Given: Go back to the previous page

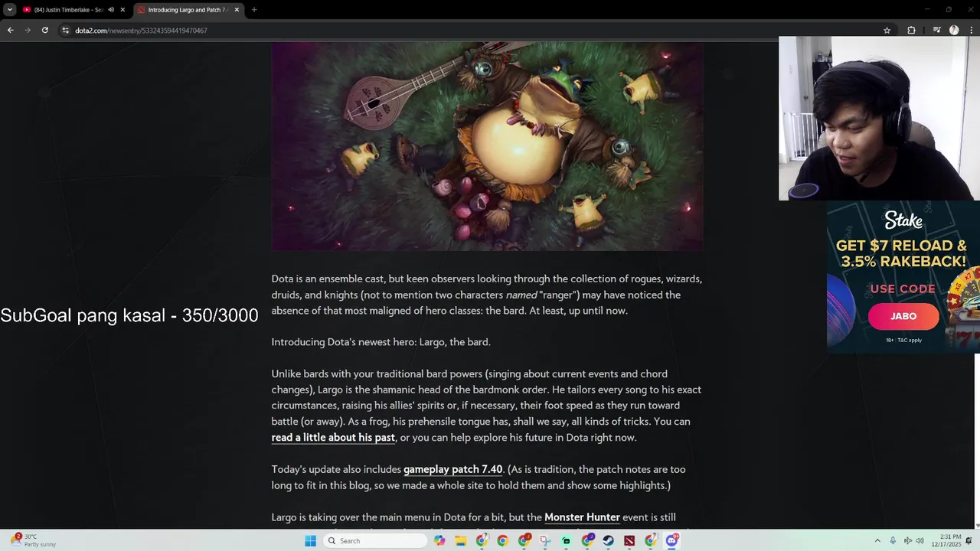Looking at the screenshot, I should [10, 30].
